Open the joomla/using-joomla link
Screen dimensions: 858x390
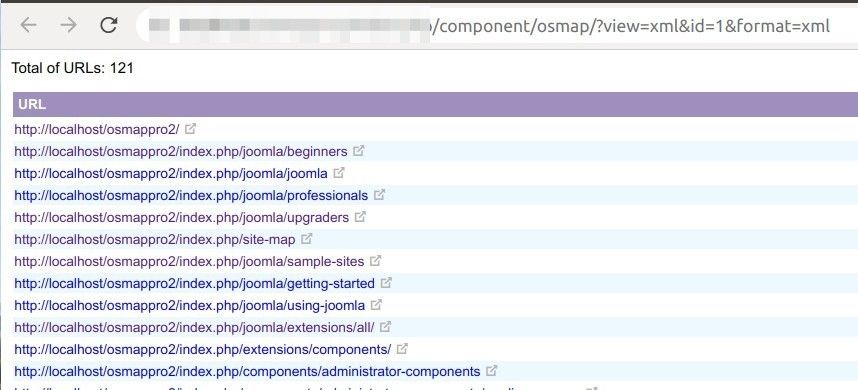point(189,306)
